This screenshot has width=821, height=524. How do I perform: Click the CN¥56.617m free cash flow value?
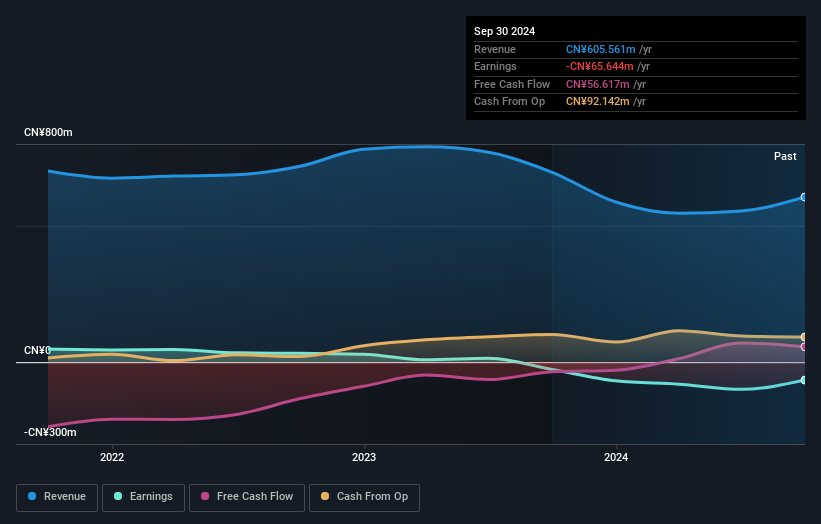597,84
